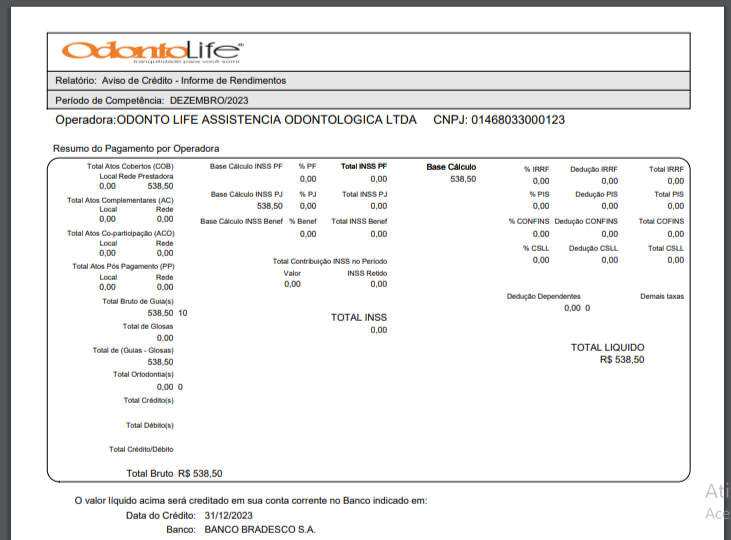The image size is (731, 540).
Task: Click the 'R$ 538,50' net total value
Action: tap(622, 360)
